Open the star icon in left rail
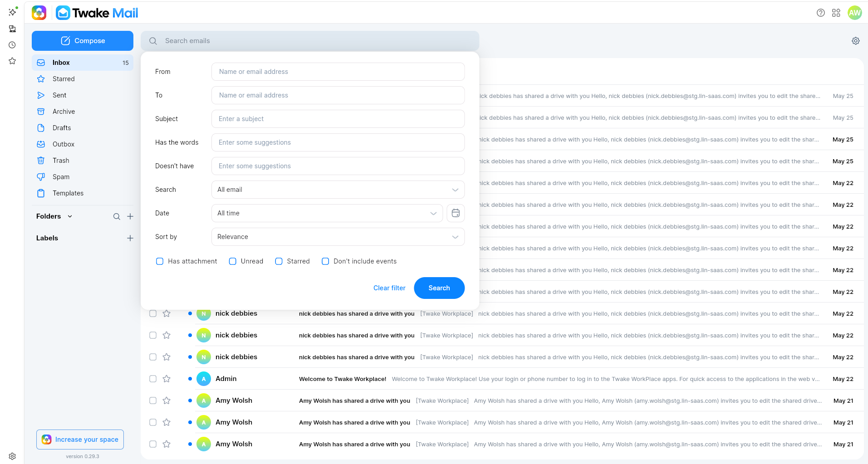 12,61
